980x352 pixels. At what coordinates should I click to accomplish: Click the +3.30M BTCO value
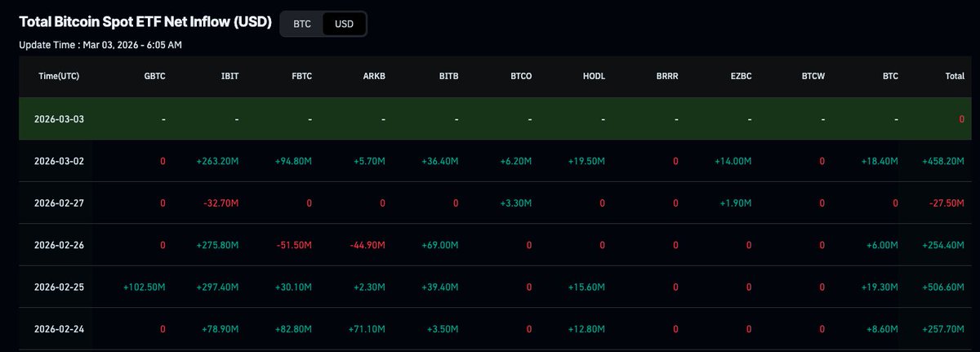[x=516, y=203]
